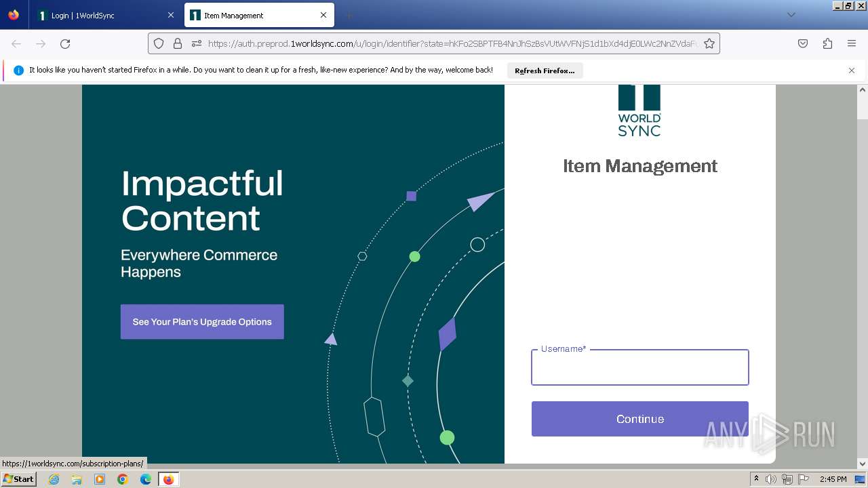Open the list all tabs dropdown

click(x=791, y=15)
